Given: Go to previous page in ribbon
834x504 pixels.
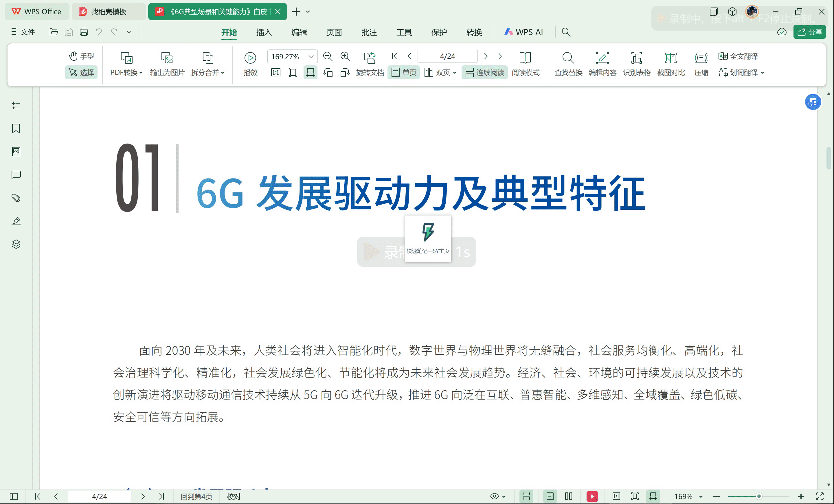Looking at the screenshot, I should [x=409, y=56].
